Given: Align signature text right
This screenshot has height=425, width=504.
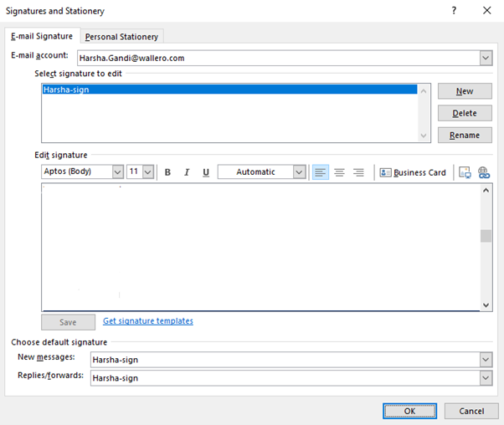Looking at the screenshot, I should pos(358,172).
